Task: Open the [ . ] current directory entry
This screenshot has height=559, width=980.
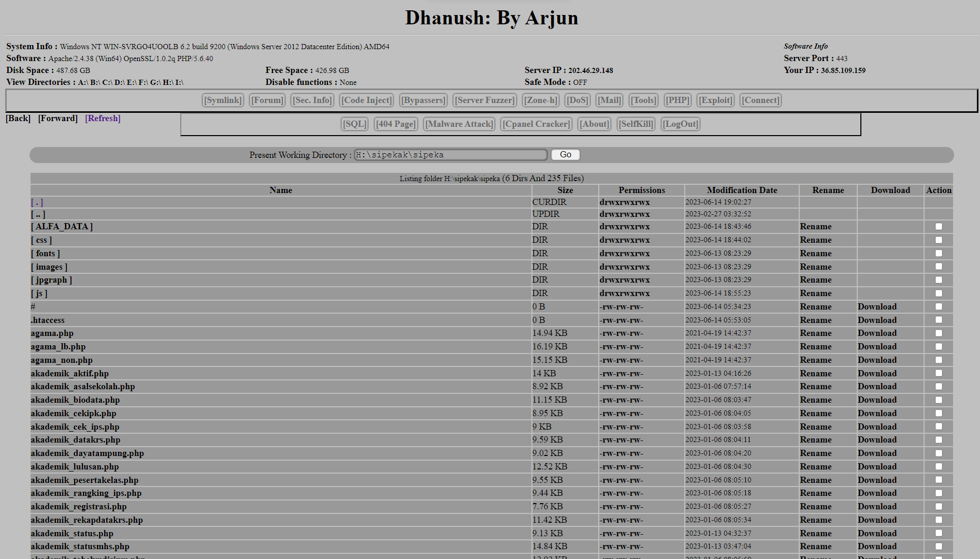Action: (37, 202)
